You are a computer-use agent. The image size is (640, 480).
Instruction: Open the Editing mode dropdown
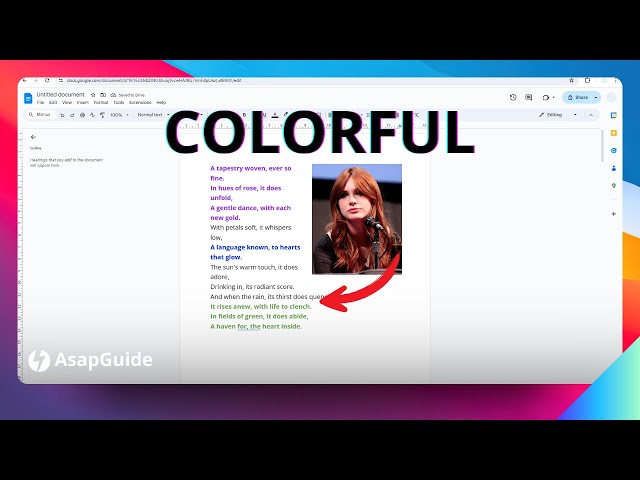tap(558, 115)
